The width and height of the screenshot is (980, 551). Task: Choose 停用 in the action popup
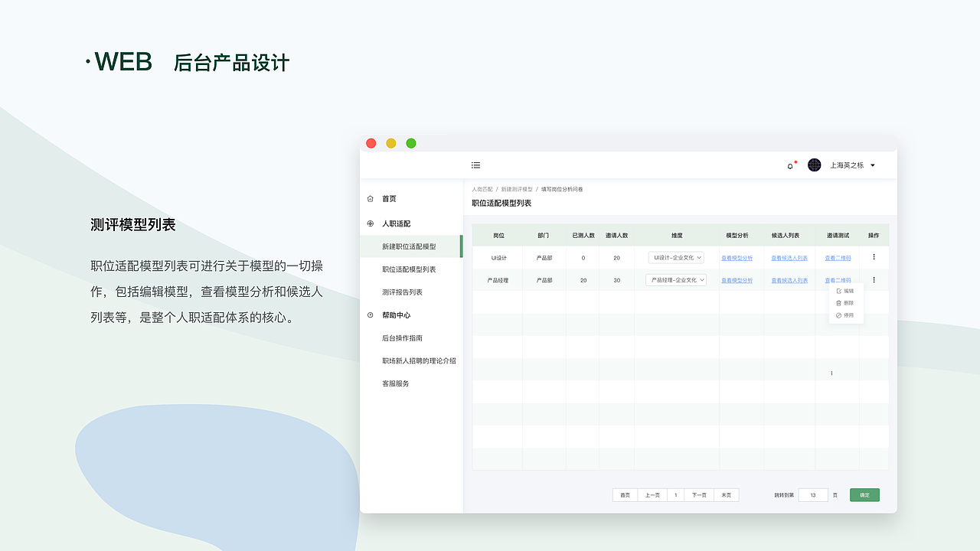coord(845,315)
